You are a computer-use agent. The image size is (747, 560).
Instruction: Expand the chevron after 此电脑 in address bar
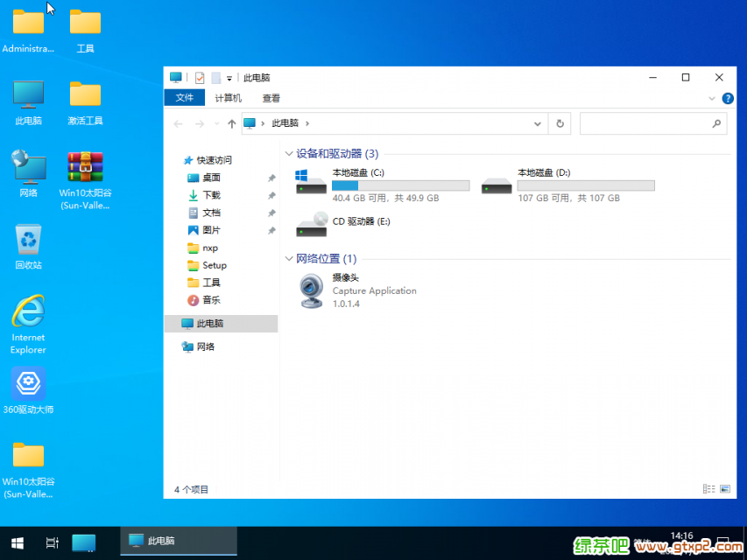coord(307,123)
